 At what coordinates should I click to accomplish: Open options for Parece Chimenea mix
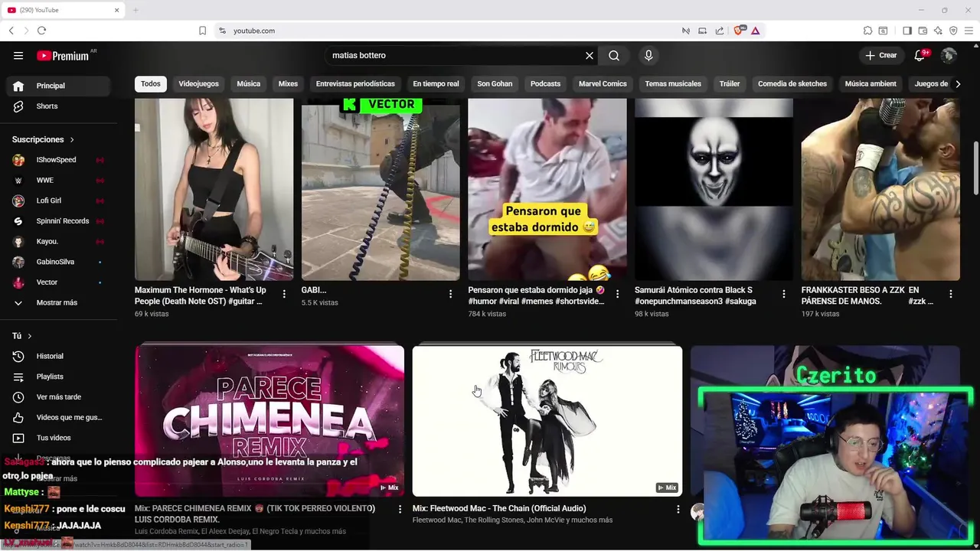(400, 509)
